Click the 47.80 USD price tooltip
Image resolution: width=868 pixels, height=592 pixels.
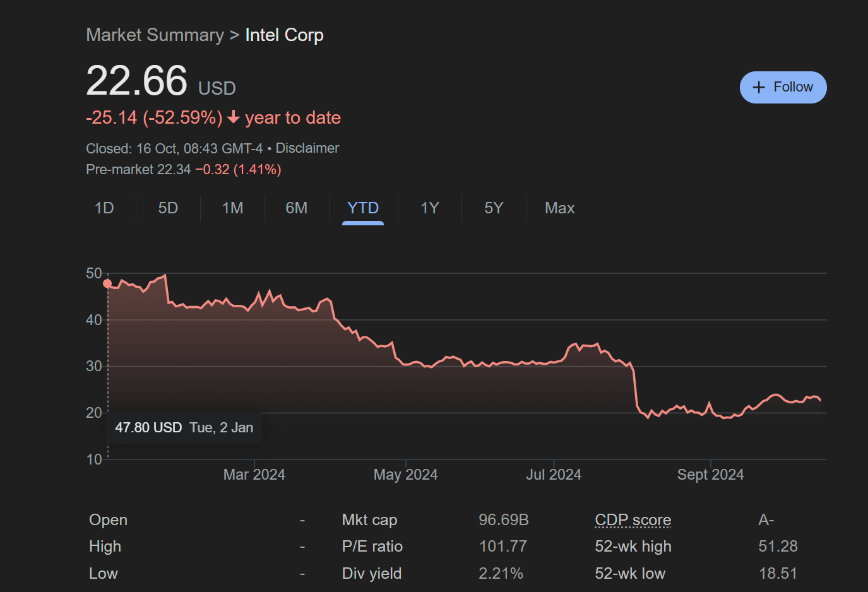pos(184,428)
